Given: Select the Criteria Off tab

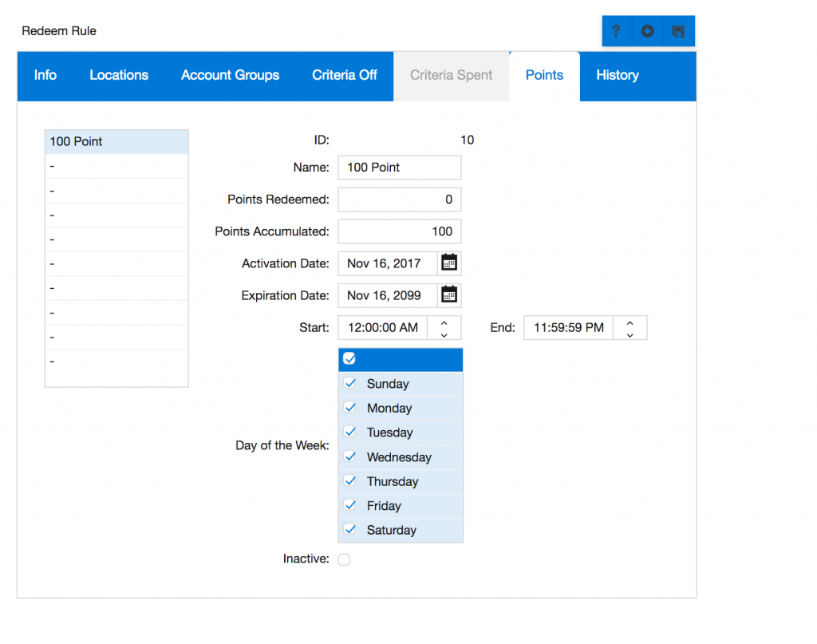Looking at the screenshot, I should click(345, 76).
